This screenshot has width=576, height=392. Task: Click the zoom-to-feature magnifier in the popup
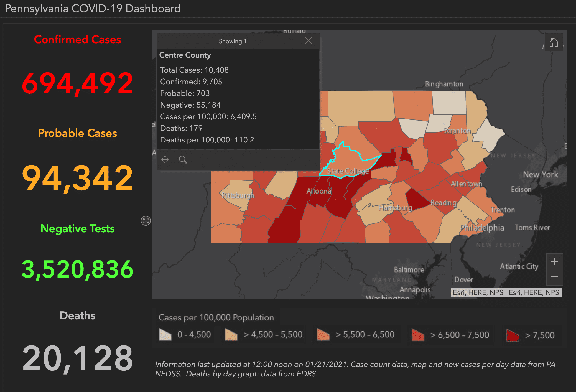183,160
